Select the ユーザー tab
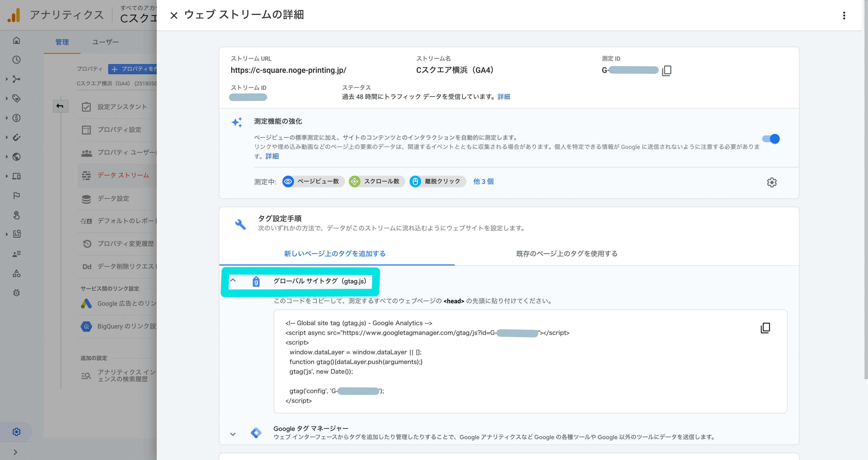The image size is (868, 460). pyautogui.click(x=106, y=42)
